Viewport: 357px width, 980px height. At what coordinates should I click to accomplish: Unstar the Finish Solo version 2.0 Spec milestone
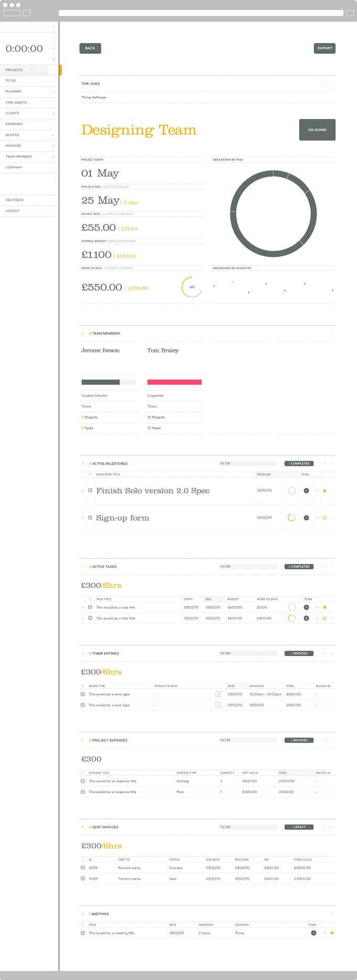click(x=324, y=491)
